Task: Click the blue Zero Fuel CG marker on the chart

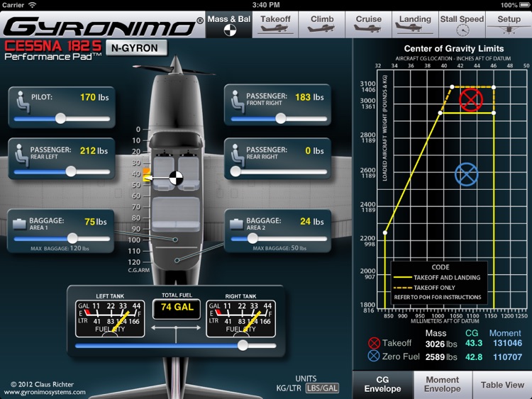Action: [x=467, y=174]
